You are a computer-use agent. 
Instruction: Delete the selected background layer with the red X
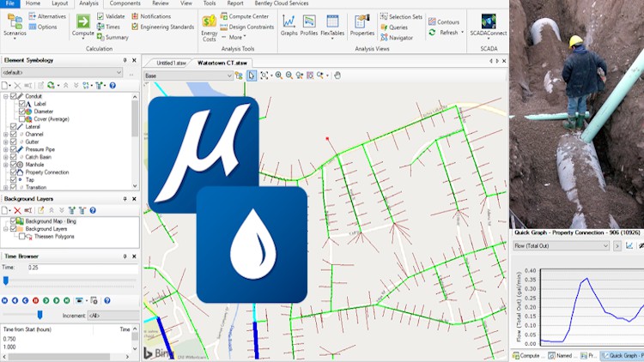click(x=17, y=210)
